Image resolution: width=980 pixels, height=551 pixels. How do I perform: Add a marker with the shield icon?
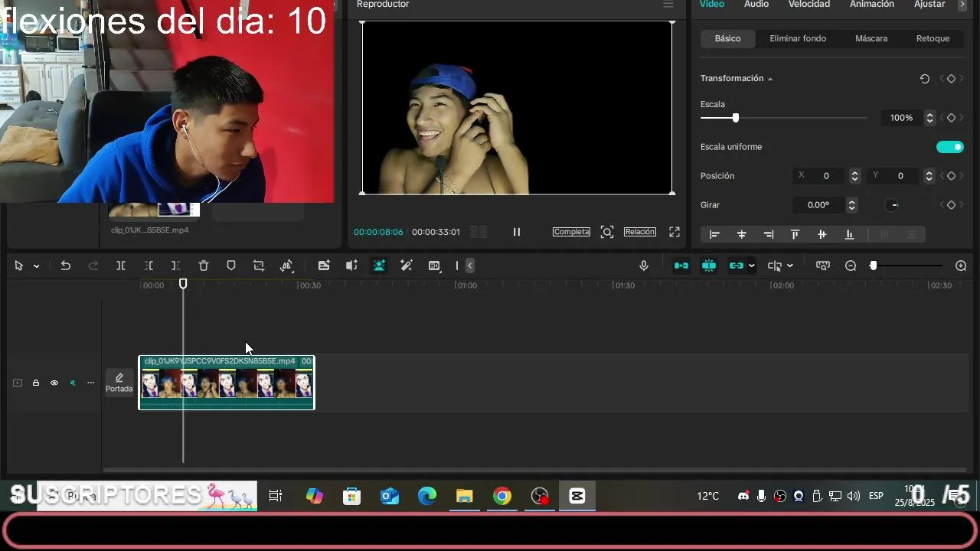click(231, 266)
